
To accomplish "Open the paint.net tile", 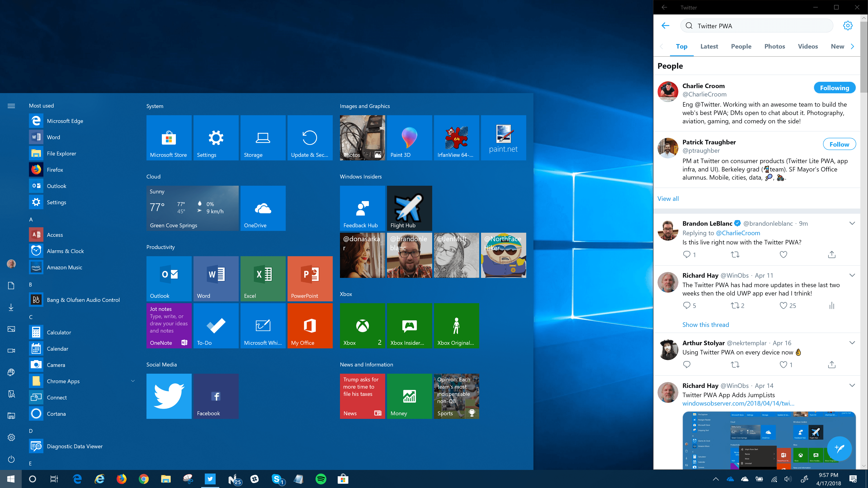I will [x=503, y=138].
